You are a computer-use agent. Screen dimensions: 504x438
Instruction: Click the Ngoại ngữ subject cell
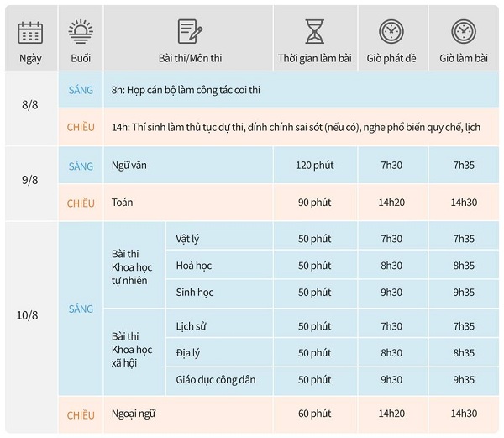pyautogui.click(x=188, y=414)
